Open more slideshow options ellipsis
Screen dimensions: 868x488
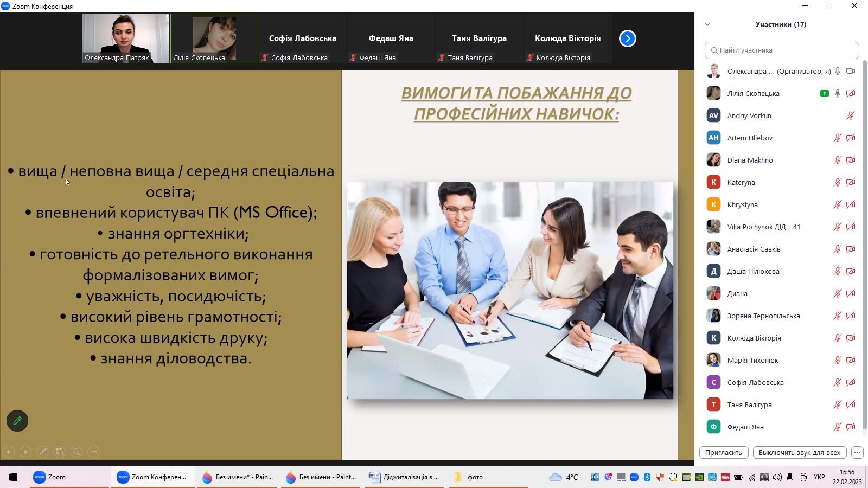click(x=93, y=452)
